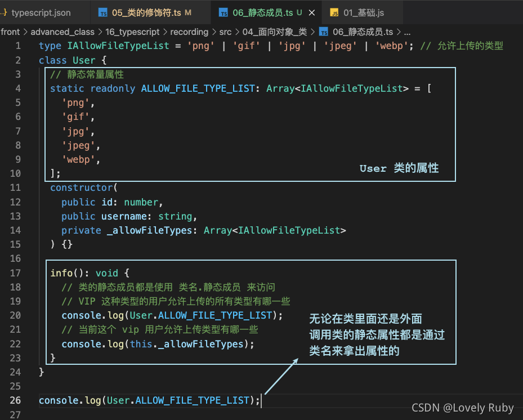Screen dimensions: 523x420
Task: Open the breadcrumb ellipsis symbol list
Action: (407, 33)
